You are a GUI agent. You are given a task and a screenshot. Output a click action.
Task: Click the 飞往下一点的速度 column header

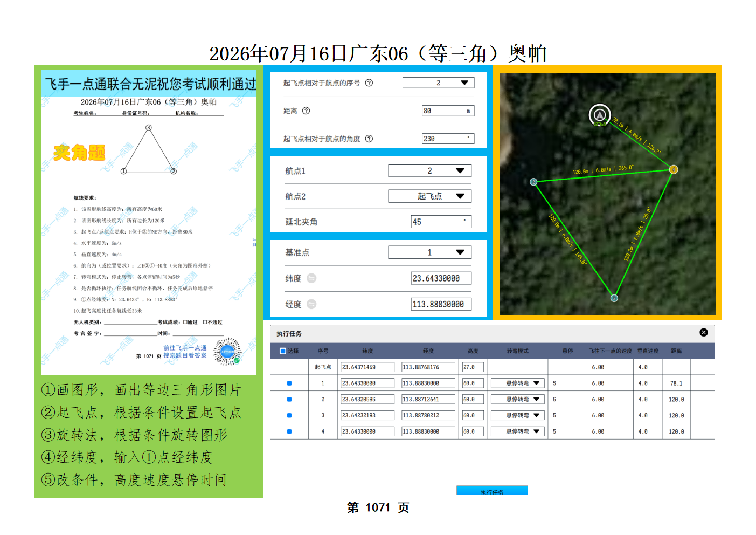[611, 351]
